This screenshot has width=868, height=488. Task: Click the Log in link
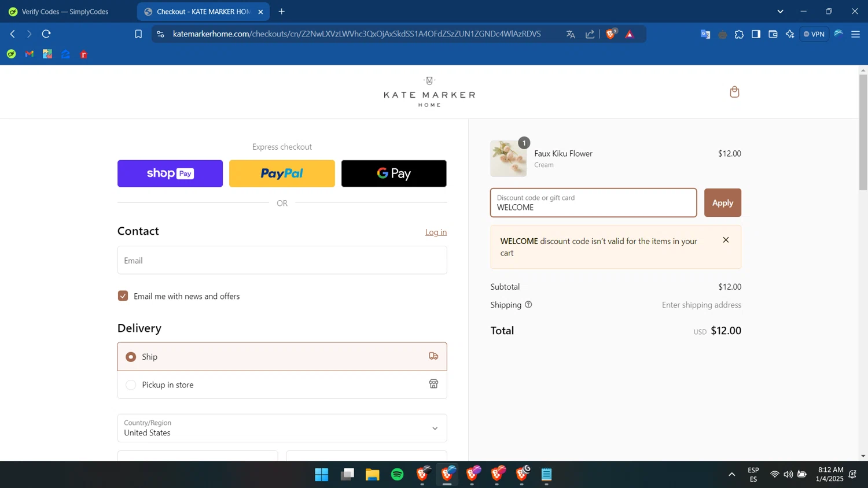(436, 232)
